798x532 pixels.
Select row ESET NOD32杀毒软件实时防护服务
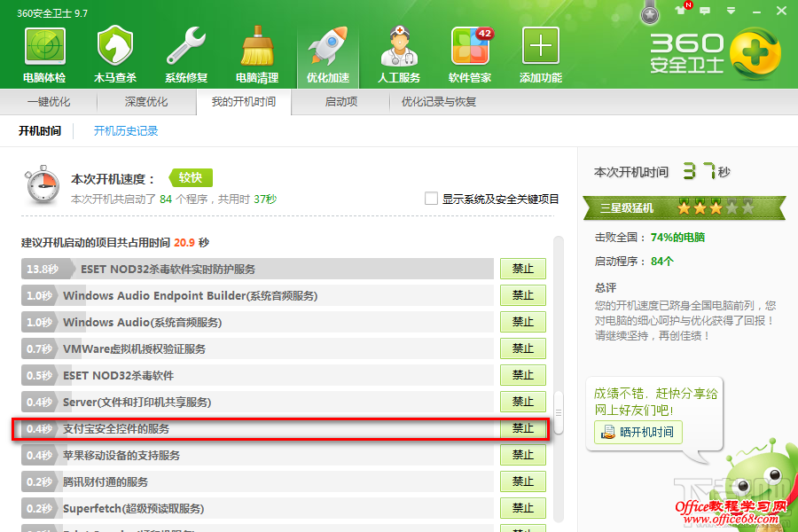pyautogui.click(x=257, y=269)
